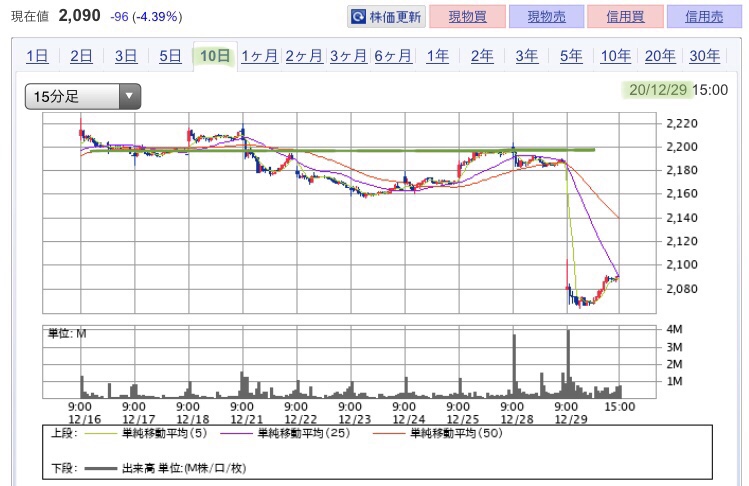
Task: Click the 4M volume axis label
Action: click(x=674, y=329)
